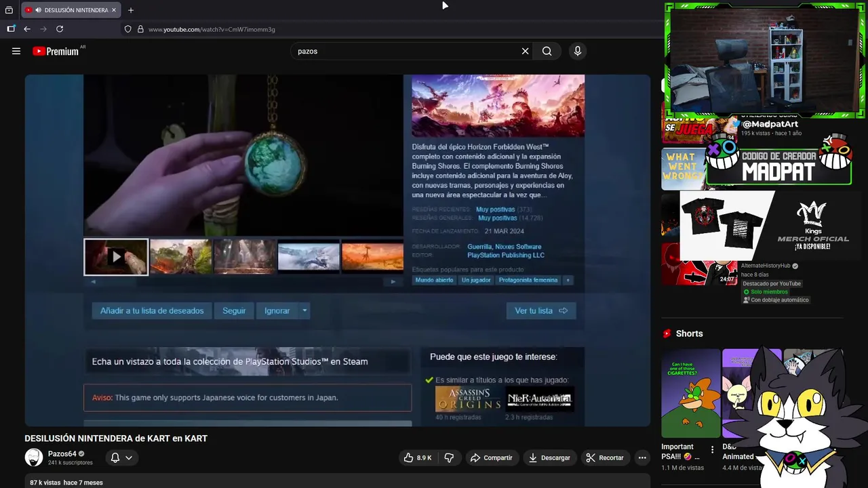Share the video via Compartir
Viewport: 868px width, 488px height.
click(x=492, y=458)
